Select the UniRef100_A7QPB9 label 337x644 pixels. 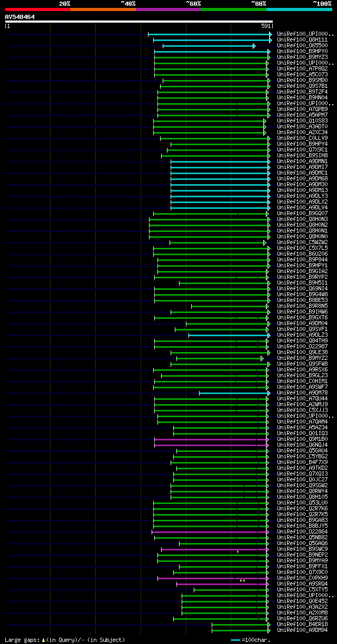[302, 109]
